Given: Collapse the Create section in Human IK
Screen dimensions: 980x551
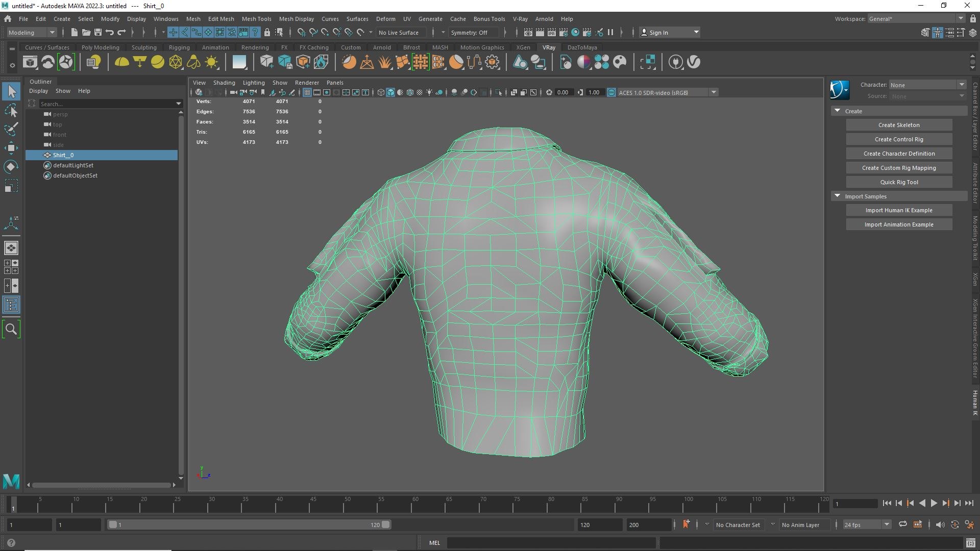Looking at the screenshot, I should [x=837, y=111].
